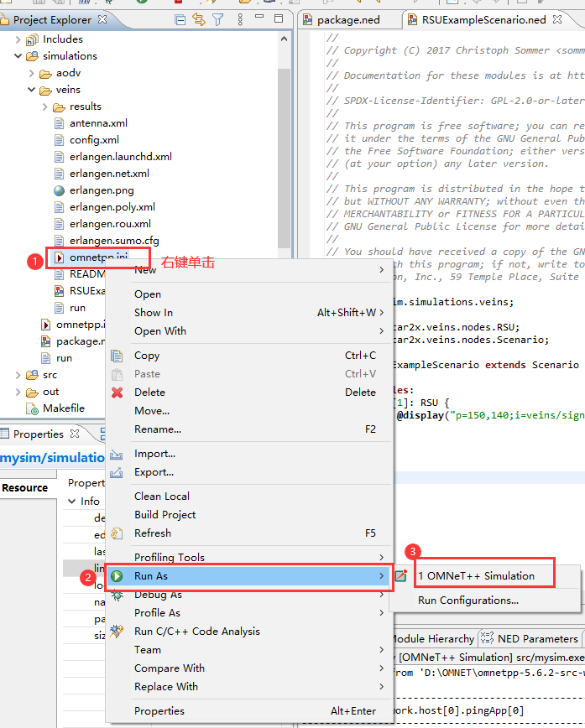Switch to Module Hierarchy tab
The height and width of the screenshot is (728, 585).
pyautogui.click(x=433, y=639)
